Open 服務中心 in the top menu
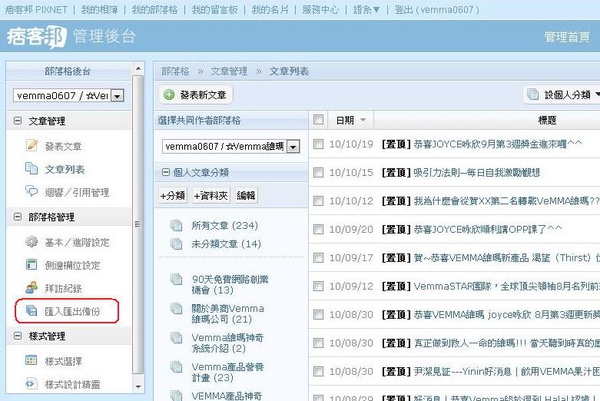Viewport: 600px width, 401px height. (x=320, y=10)
